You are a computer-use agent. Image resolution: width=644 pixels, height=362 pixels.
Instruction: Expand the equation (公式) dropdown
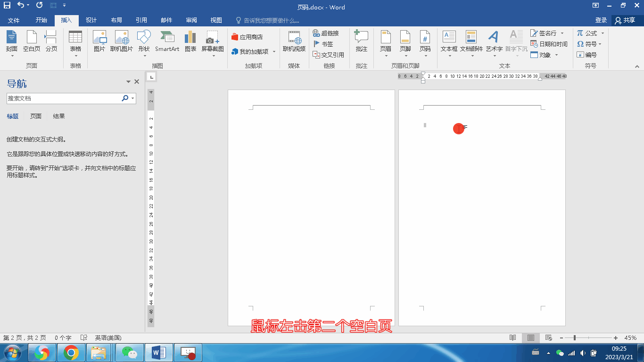[603, 33]
